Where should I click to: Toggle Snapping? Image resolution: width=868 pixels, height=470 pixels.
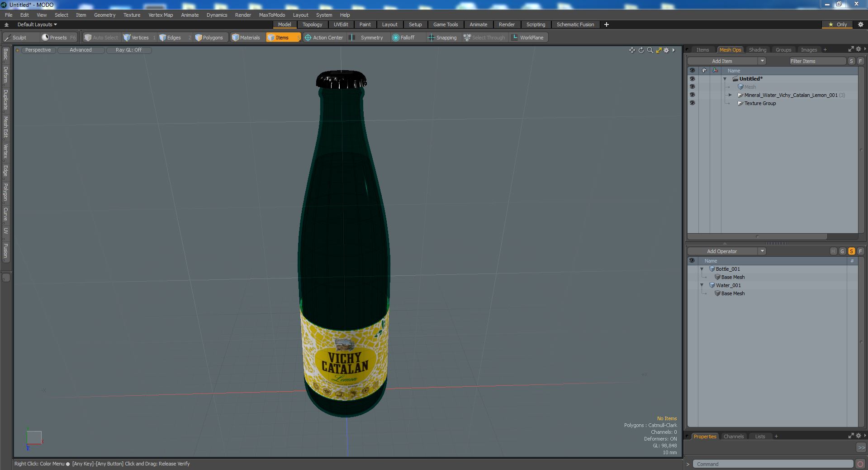442,38
